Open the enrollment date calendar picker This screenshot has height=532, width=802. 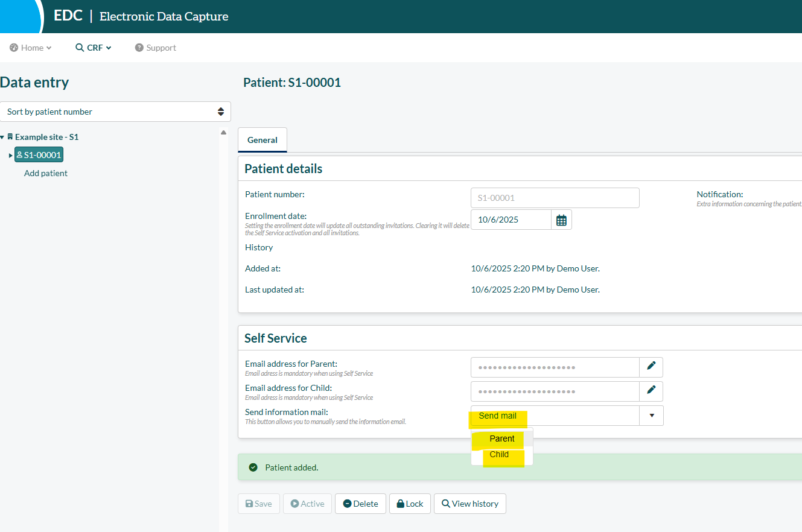coord(561,220)
